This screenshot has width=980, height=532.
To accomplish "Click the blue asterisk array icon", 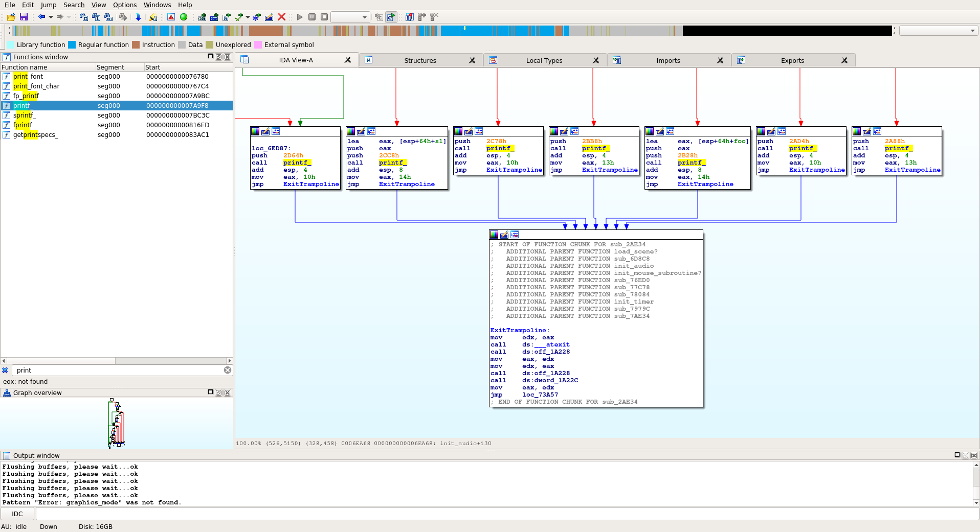I will [257, 17].
